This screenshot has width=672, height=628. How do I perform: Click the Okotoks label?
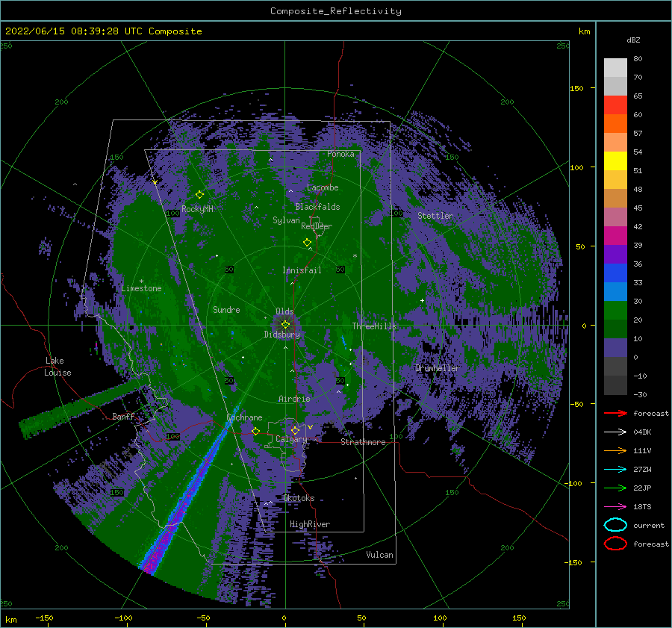coord(299,498)
